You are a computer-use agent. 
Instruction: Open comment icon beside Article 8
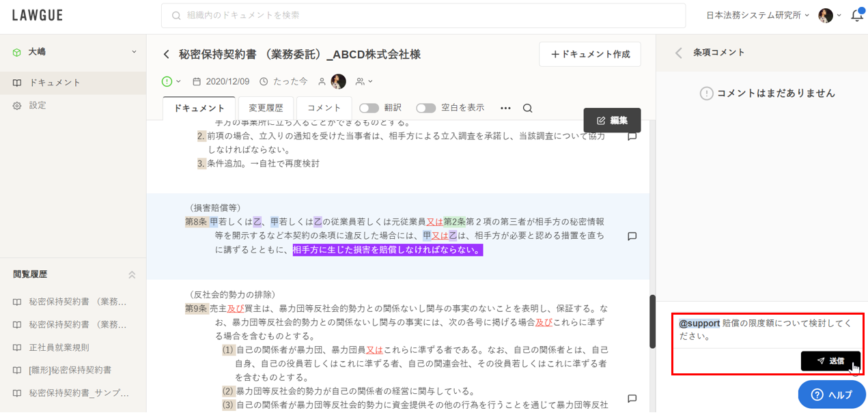[x=632, y=236]
